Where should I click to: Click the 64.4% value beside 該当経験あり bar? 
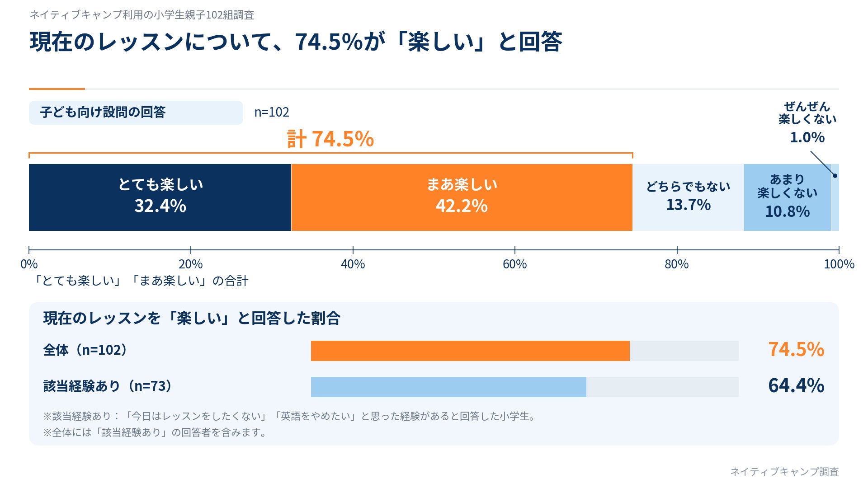pyautogui.click(x=796, y=386)
